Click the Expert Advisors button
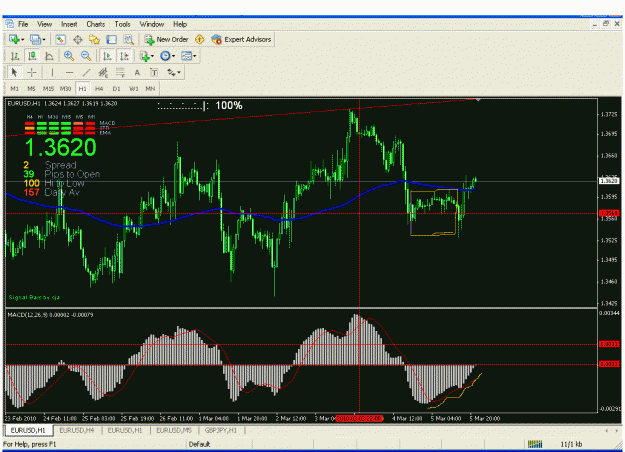625x452 pixels. [x=242, y=39]
